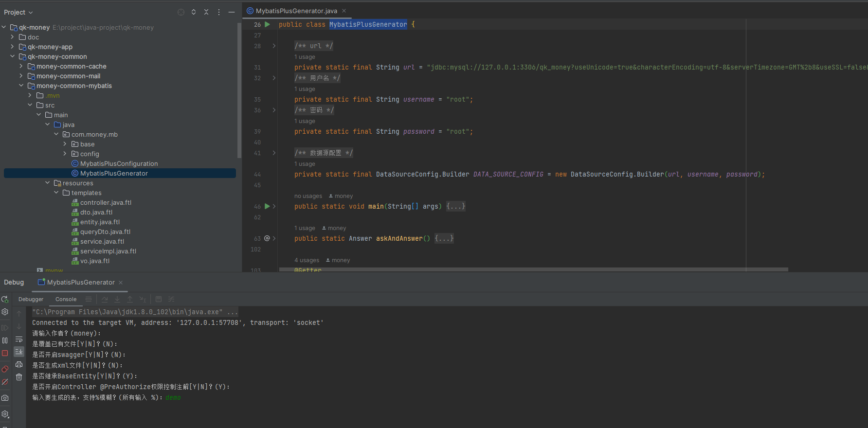Expand money-common-mail module
The width and height of the screenshot is (868, 428).
(21, 76)
